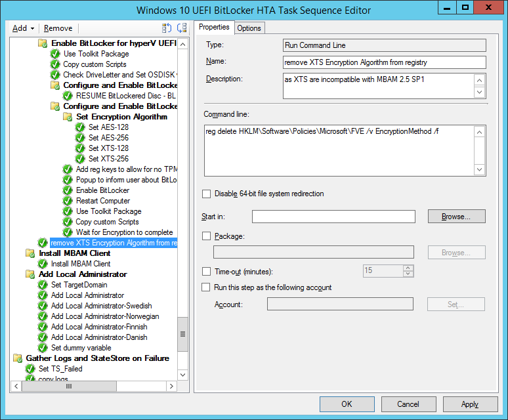Click check icon beside Wait for Encryption step

point(68,232)
